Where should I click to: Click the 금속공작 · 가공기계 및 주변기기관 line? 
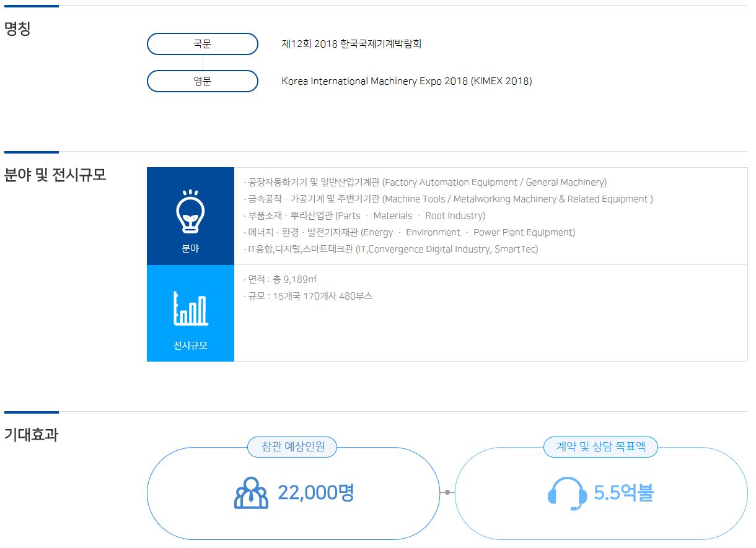click(448, 199)
